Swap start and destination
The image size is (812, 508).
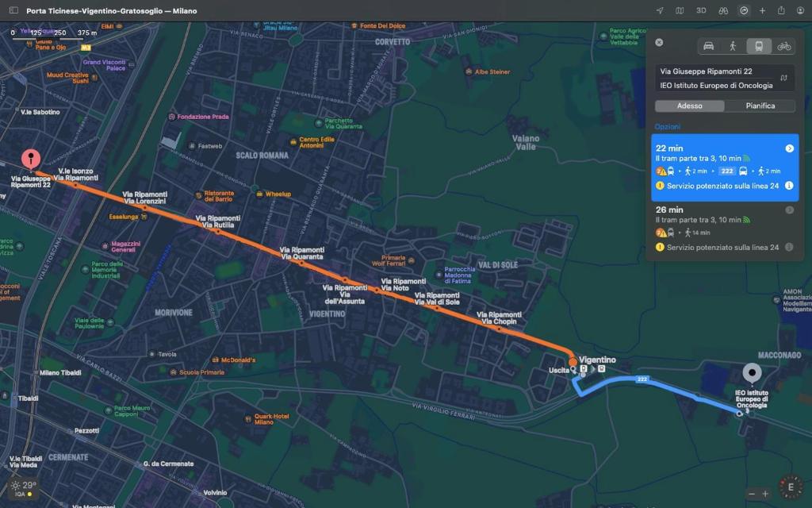784,79
